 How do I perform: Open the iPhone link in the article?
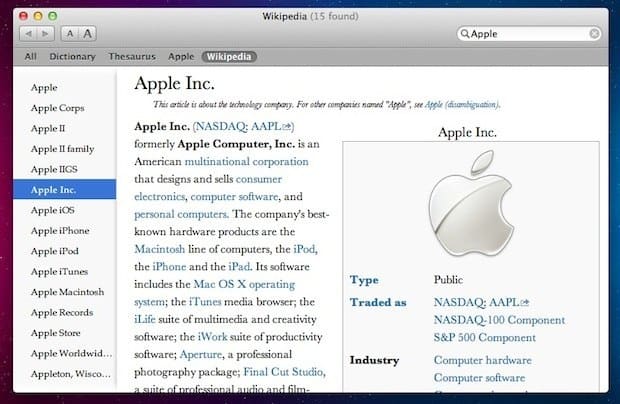point(169,267)
